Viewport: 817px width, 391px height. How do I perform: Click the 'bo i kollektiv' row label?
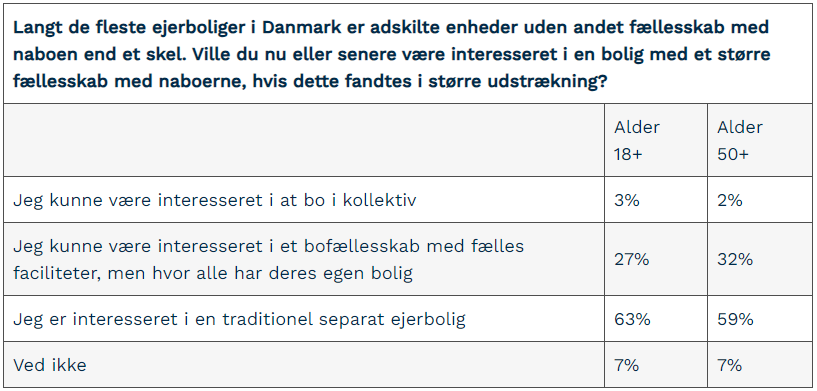[x=215, y=200]
